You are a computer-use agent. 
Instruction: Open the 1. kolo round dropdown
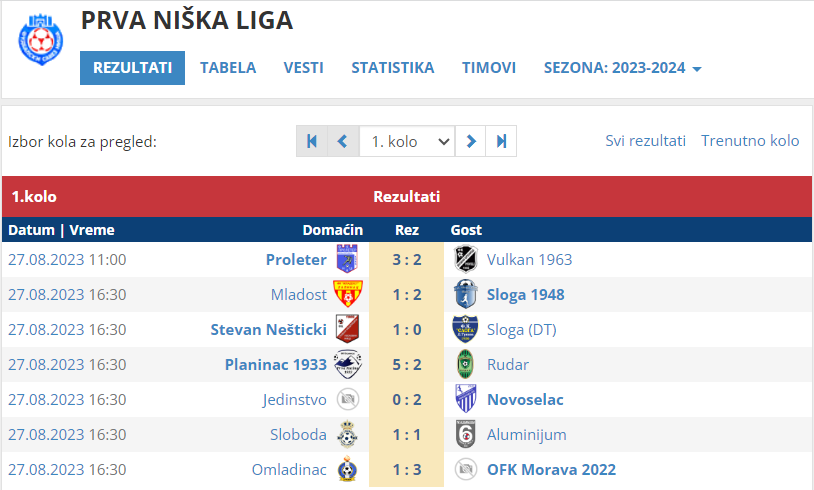(x=407, y=141)
